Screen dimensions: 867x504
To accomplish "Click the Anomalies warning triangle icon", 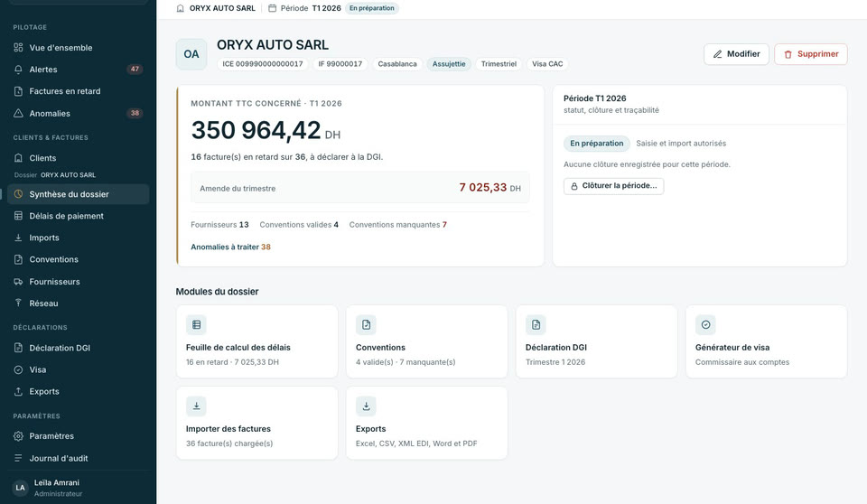I will pyautogui.click(x=18, y=114).
